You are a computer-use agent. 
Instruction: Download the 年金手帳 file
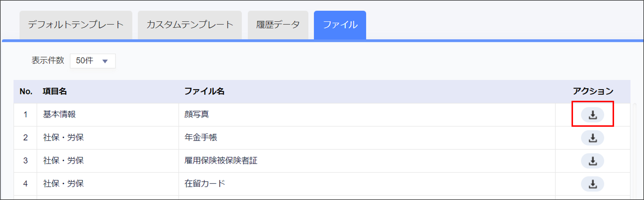pos(592,138)
